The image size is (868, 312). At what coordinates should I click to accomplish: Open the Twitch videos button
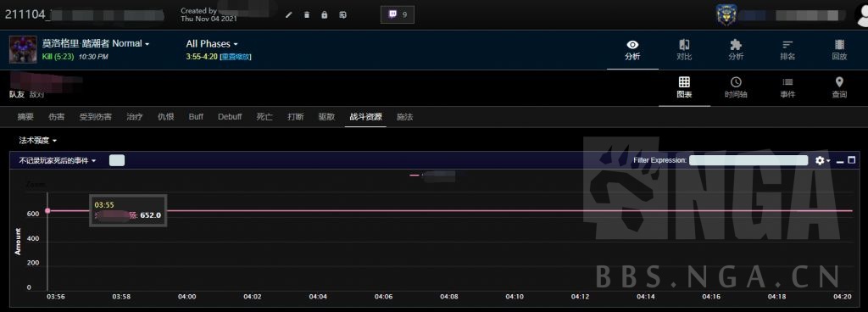click(x=398, y=14)
